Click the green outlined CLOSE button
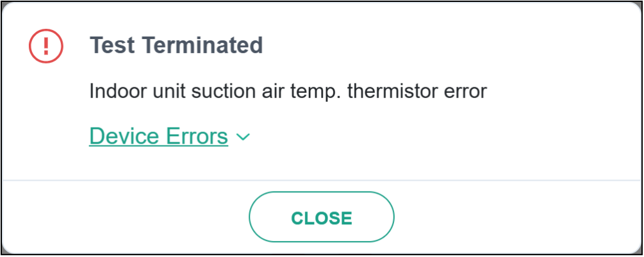 (321, 218)
